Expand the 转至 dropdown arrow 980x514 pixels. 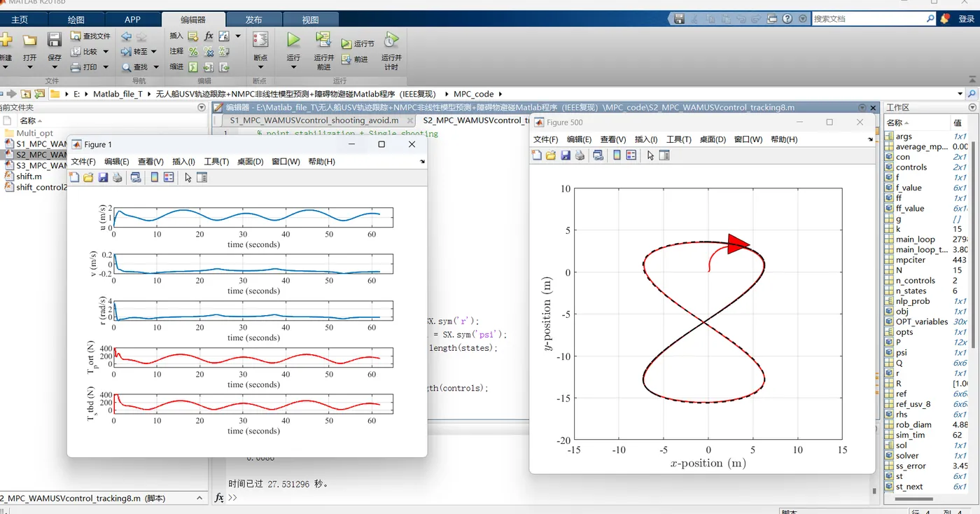pos(154,52)
